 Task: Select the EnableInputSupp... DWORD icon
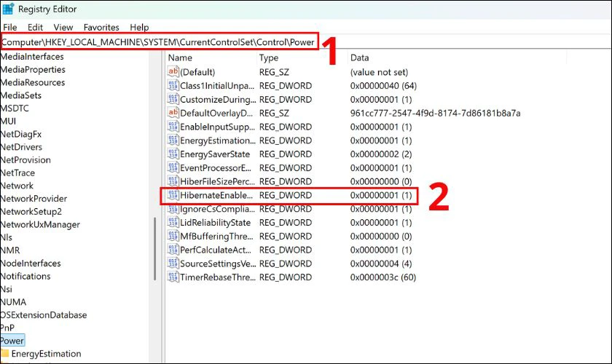click(x=173, y=126)
